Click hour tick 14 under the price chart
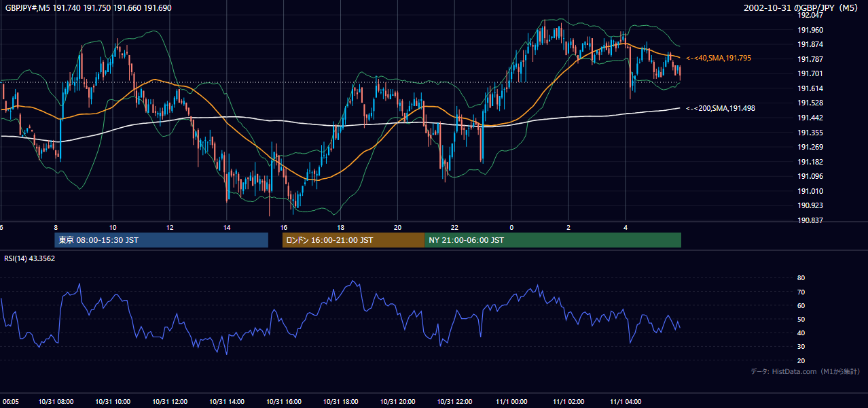The height and width of the screenshot is (408, 868). coord(227,227)
